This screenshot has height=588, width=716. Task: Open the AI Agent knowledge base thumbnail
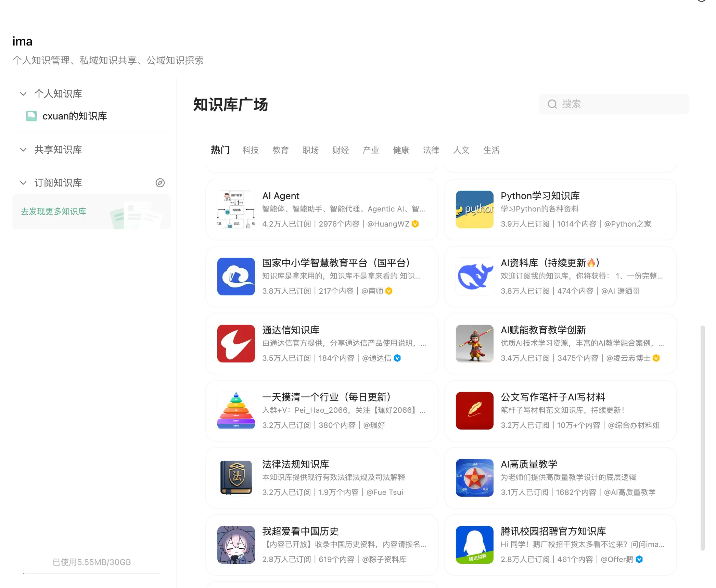pyautogui.click(x=236, y=209)
